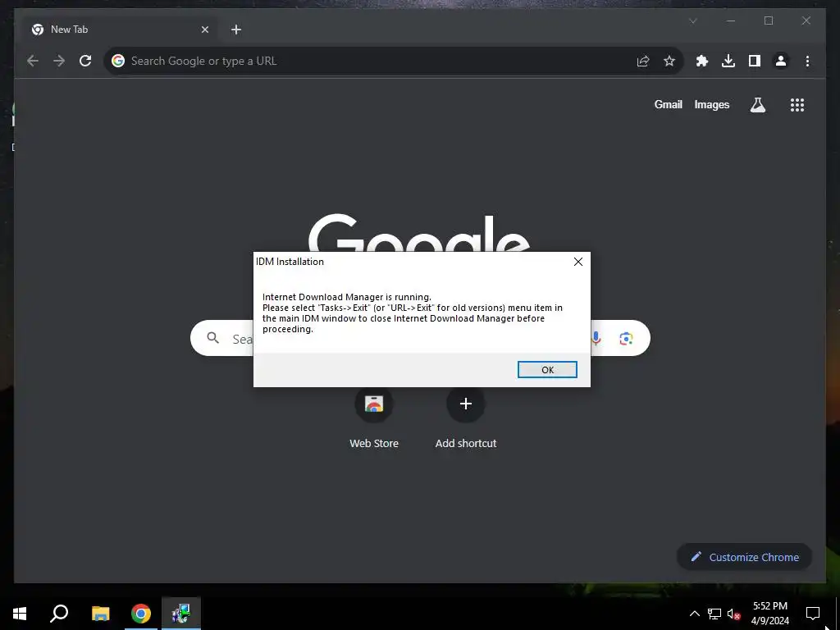Screen dimensions: 840x630
Task: Click Chrome's forward navigation arrow
Action: click(59, 61)
